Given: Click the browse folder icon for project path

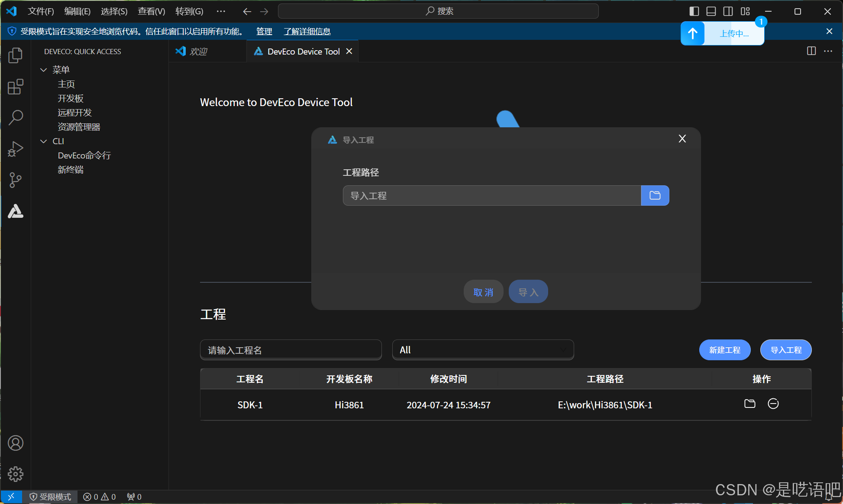Looking at the screenshot, I should pos(655,196).
